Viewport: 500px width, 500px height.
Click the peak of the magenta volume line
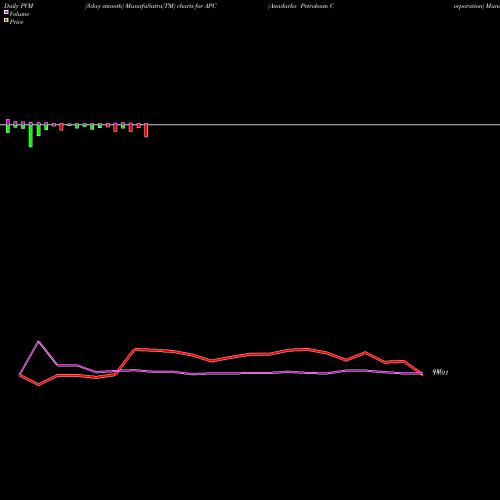(38, 341)
